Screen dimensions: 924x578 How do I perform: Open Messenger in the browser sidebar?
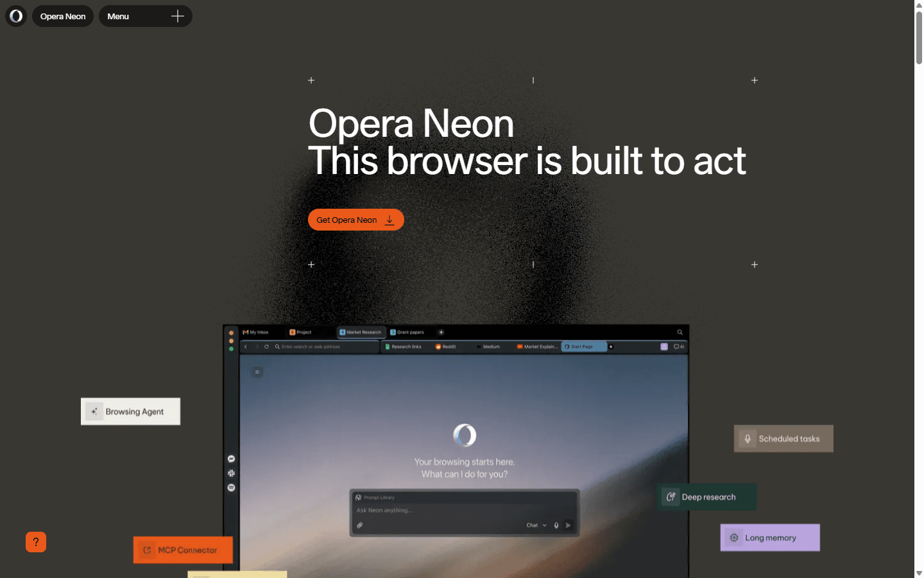pyautogui.click(x=232, y=459)
